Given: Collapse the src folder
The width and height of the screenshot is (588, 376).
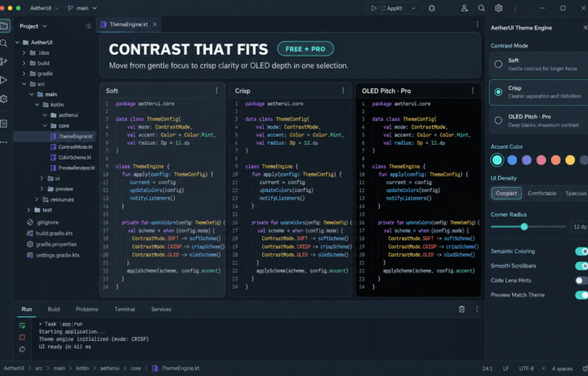Looking at the screenshot, I should (x=24, y=84).
